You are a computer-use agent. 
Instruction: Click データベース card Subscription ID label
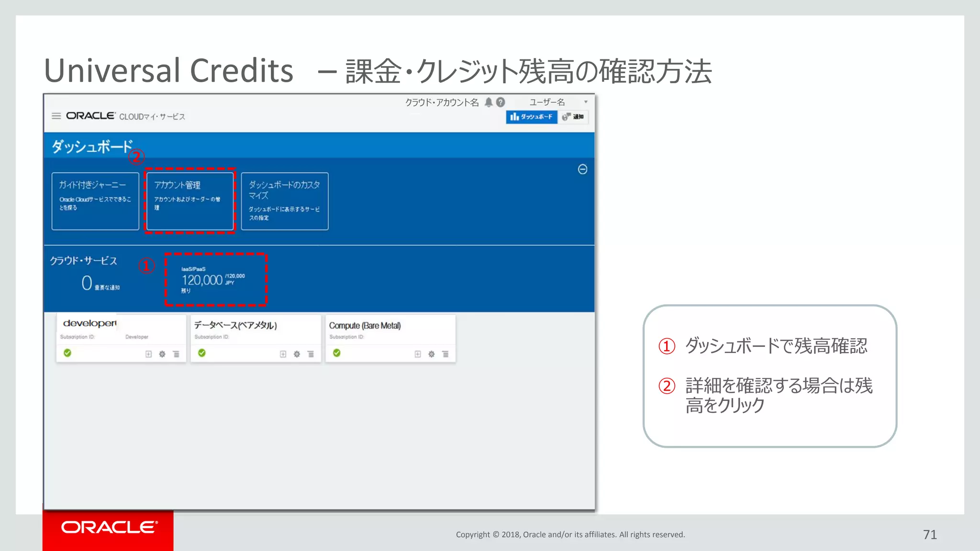[212, 337]
